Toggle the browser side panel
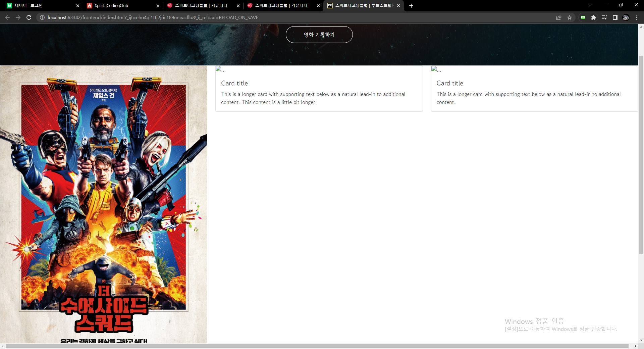 click(615, 17)
